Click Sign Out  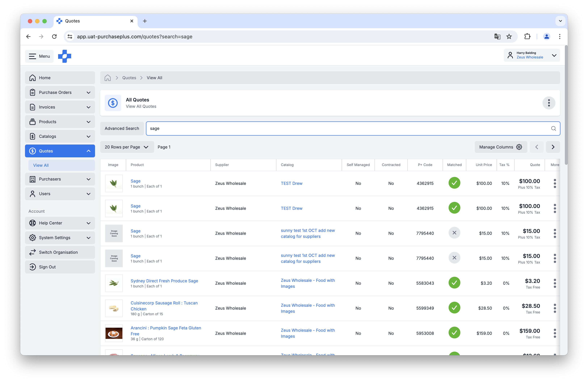click(x=60, y=267)
